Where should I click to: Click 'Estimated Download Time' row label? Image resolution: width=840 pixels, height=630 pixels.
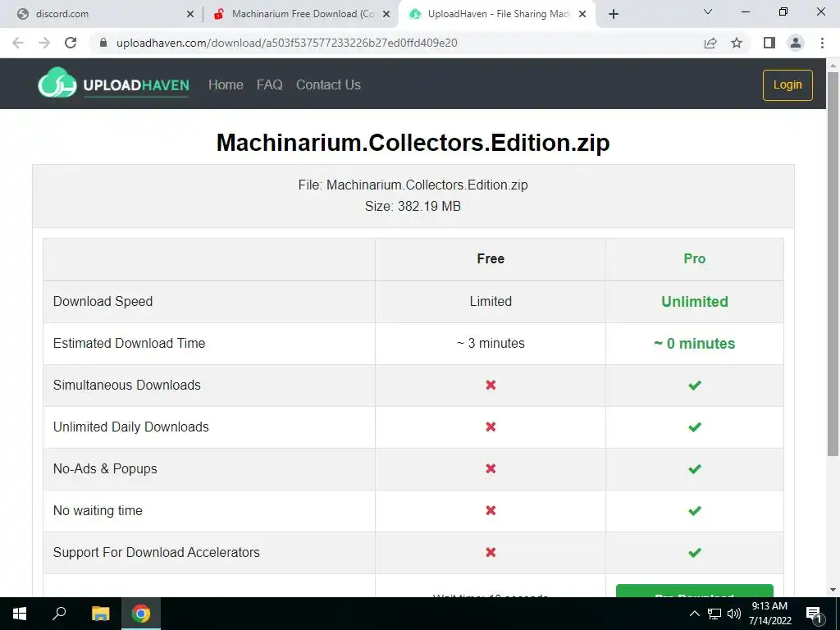[129, 344]
